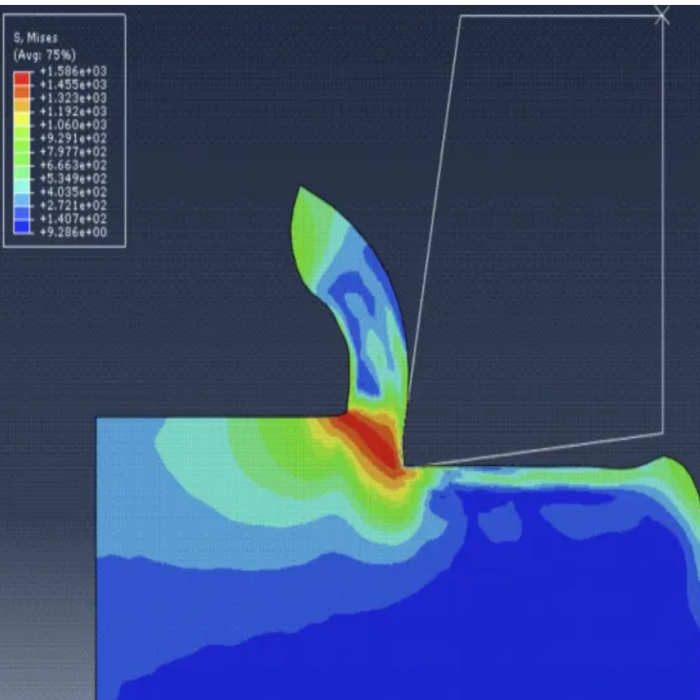Select the cutting tool tip corner
This screenshot has height=700, width=700.
tap(405, 465)
